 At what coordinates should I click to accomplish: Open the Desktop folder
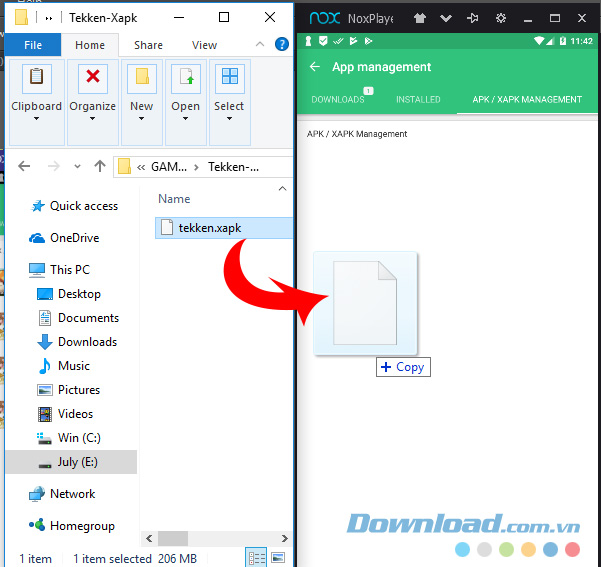[69, 294]
